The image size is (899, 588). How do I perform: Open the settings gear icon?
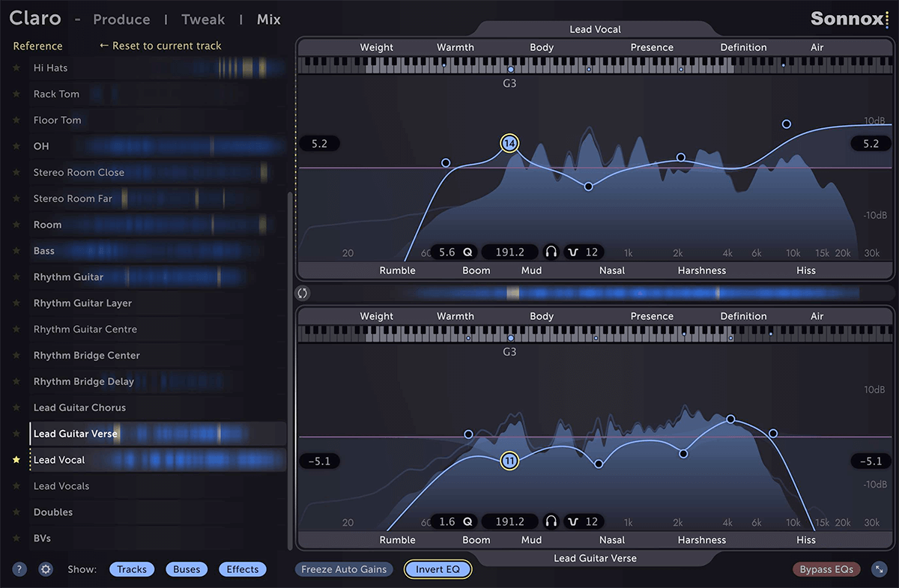46,569
